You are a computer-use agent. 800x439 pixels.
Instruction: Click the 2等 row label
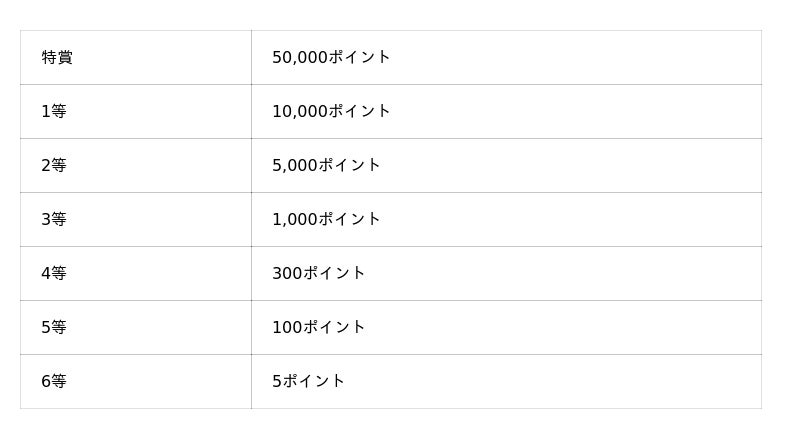click(x=54, y=166)
